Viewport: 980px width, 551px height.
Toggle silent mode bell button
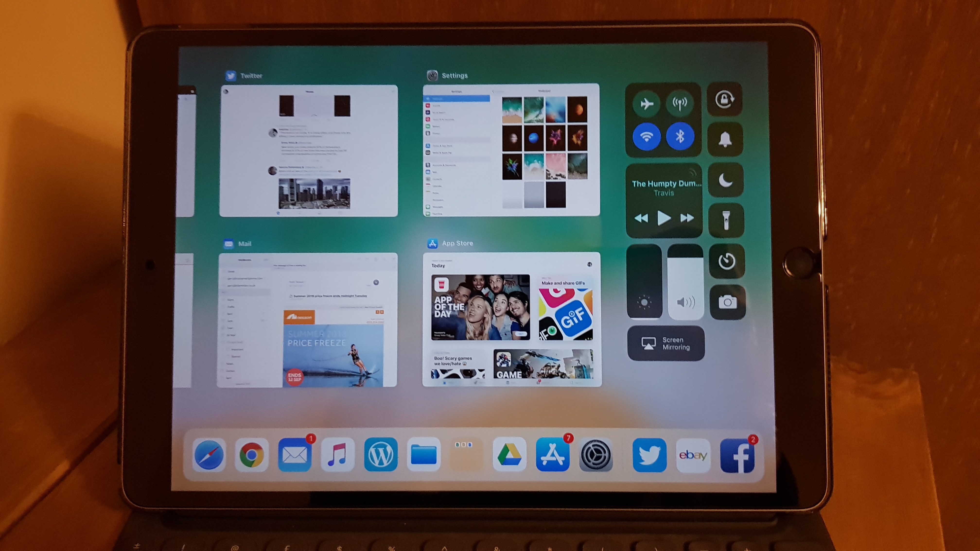(725, 139)
